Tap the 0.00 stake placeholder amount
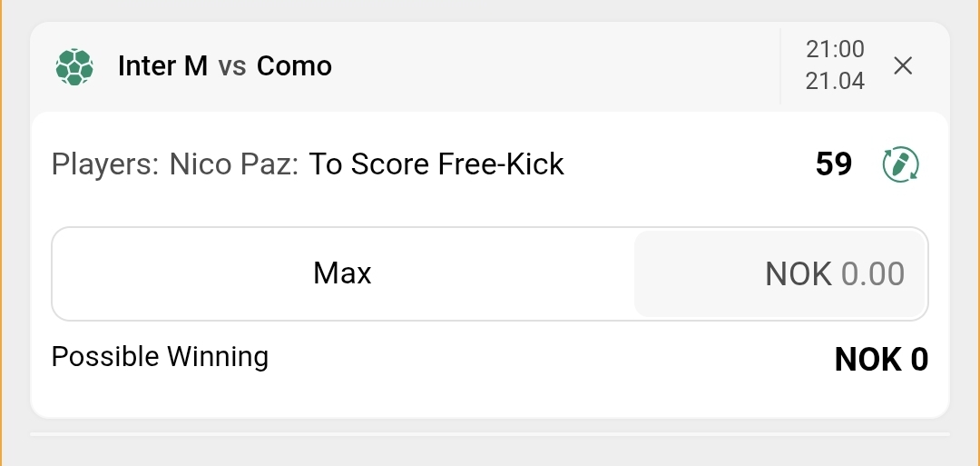 [x=873, y=273]
